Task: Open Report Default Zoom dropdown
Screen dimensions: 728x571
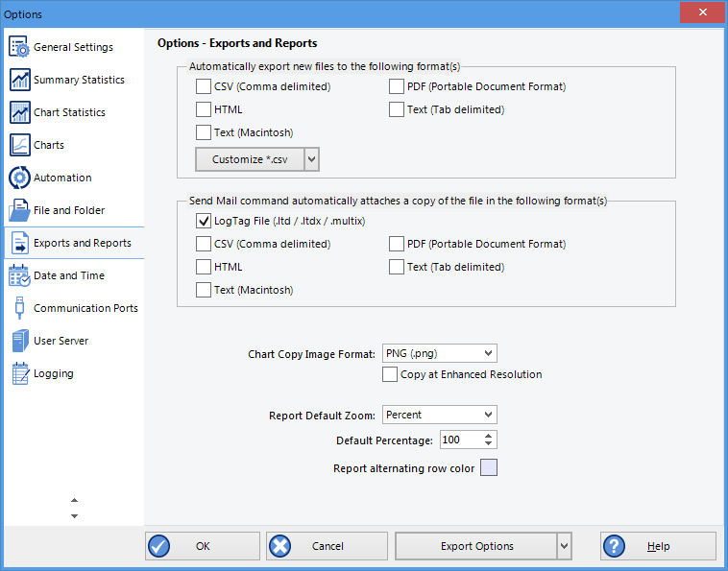Action: tap(439, 415)
